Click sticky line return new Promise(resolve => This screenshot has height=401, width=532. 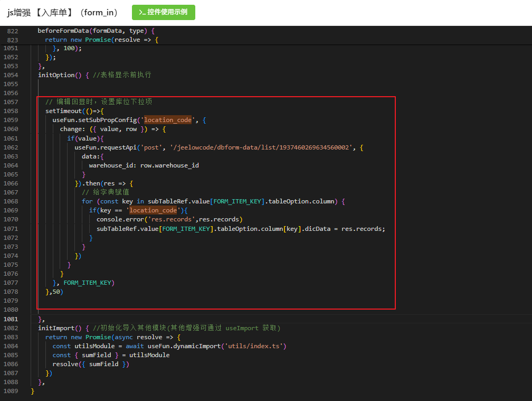click(x=102, y=40)
